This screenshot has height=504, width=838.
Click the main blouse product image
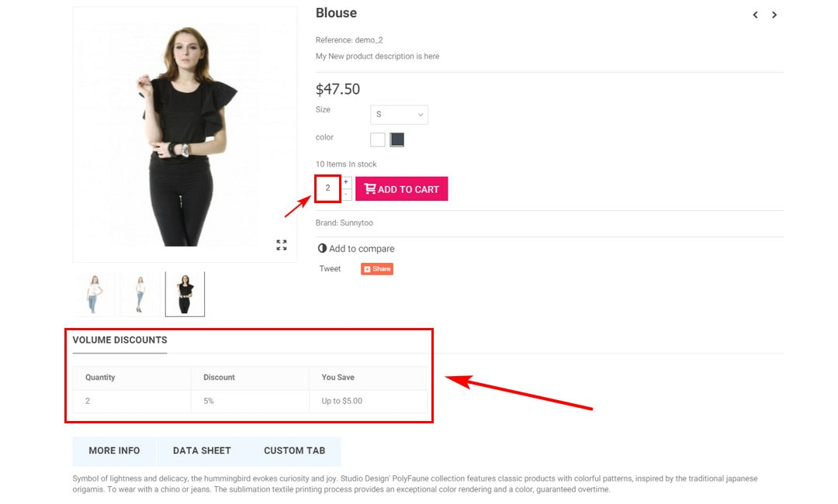pos(185,135)
